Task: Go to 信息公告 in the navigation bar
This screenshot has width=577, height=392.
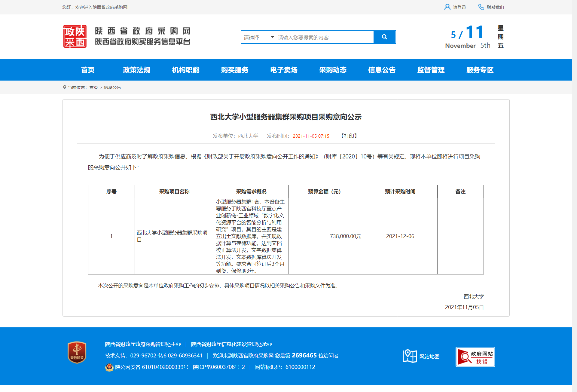Action: [x=382, y=70]
